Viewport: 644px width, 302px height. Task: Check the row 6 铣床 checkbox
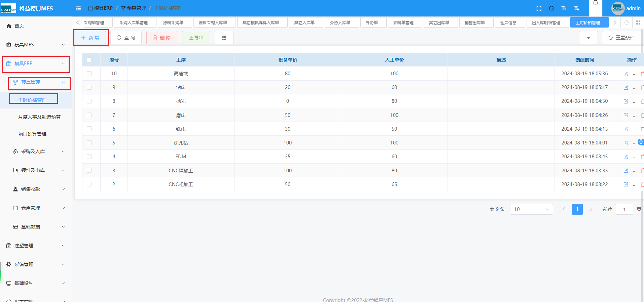pyautogui.click(x=89, y=129)
